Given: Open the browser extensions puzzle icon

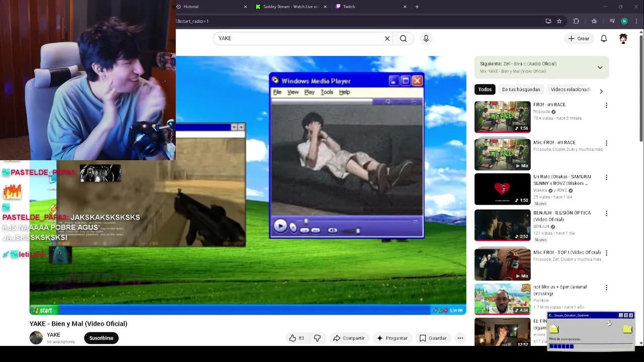Looking at the screenshot, I should click(576, 21).
